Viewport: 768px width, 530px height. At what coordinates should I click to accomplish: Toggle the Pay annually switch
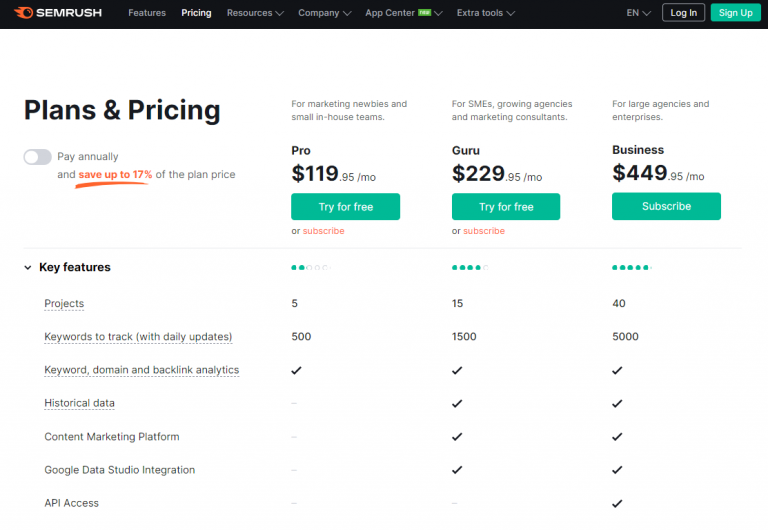38,157
